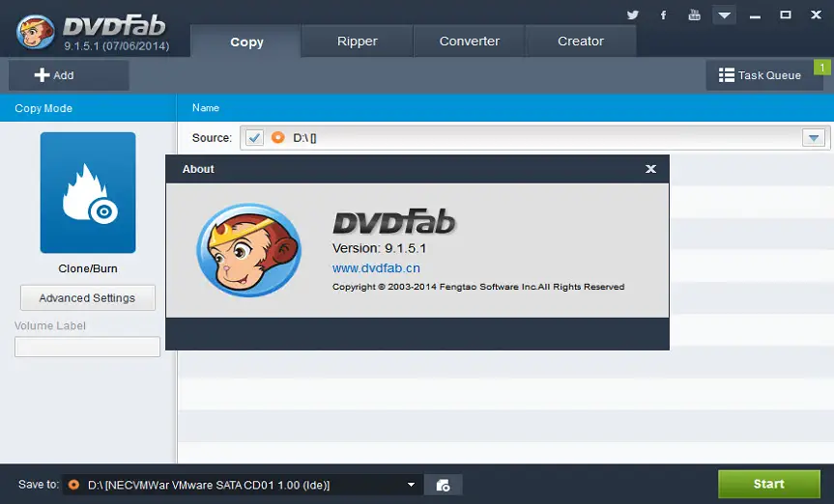This screenshot has height=504, width=834.
Task: Open the www.dvdfab.cn link
Action: click(376, 268)
